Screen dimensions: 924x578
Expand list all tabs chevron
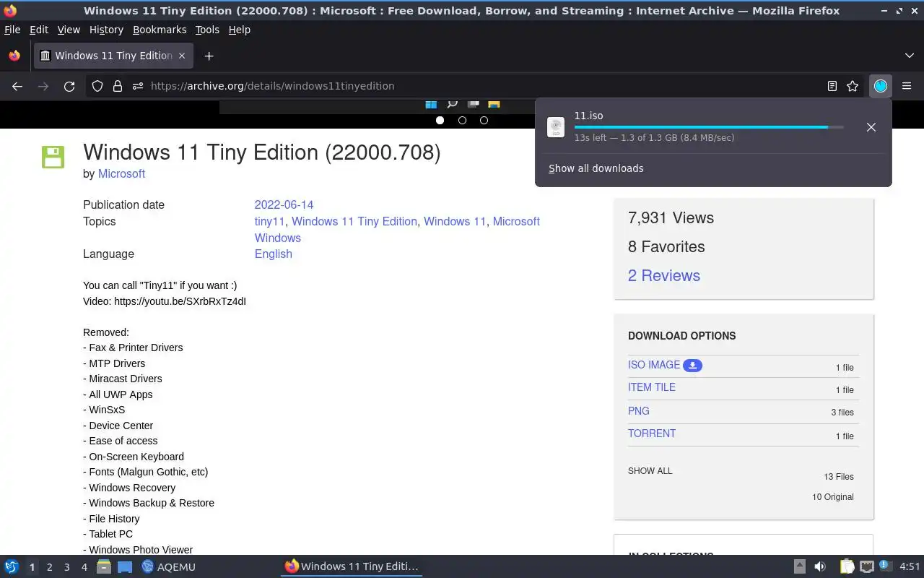click(909, 56)
